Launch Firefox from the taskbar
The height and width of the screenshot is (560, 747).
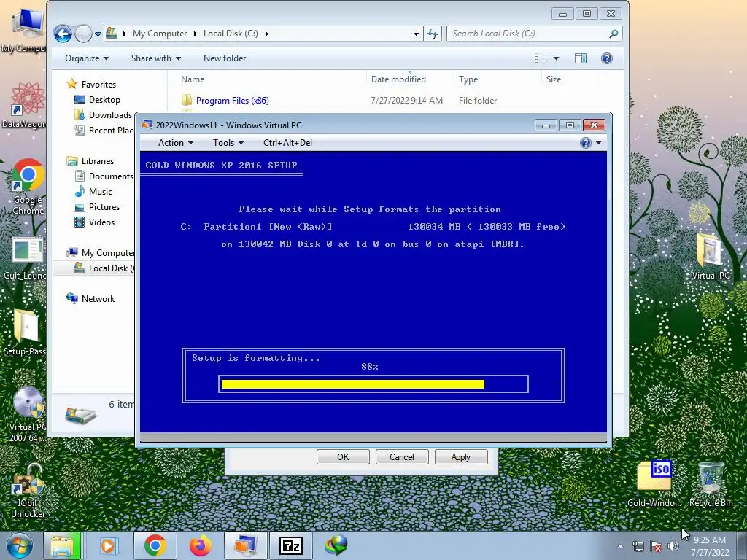200,545
